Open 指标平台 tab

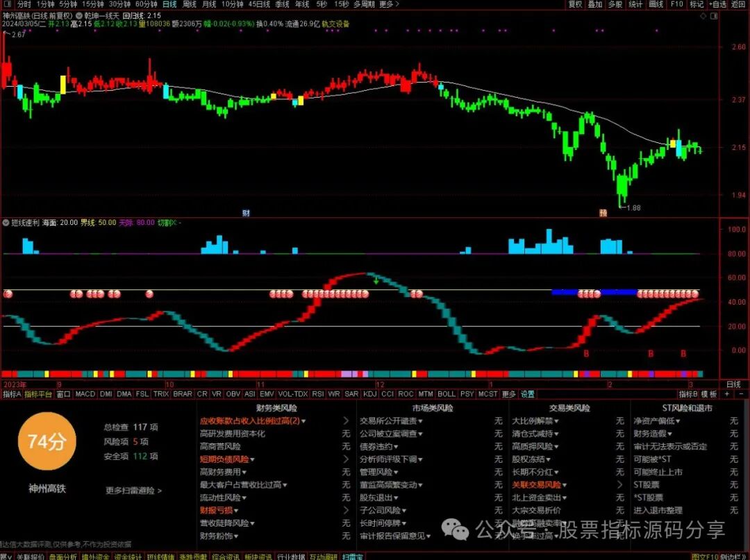pyautogui.click(x=38, y=393)
